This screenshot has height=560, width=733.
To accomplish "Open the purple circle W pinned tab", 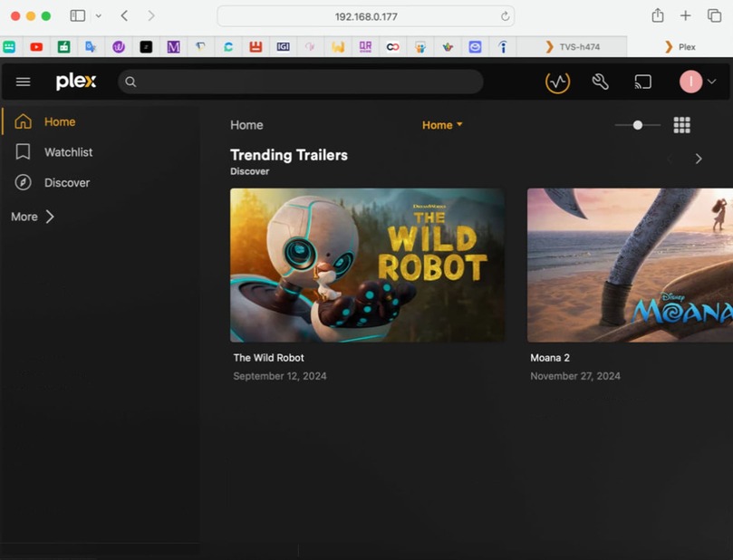I will point(119,47).
